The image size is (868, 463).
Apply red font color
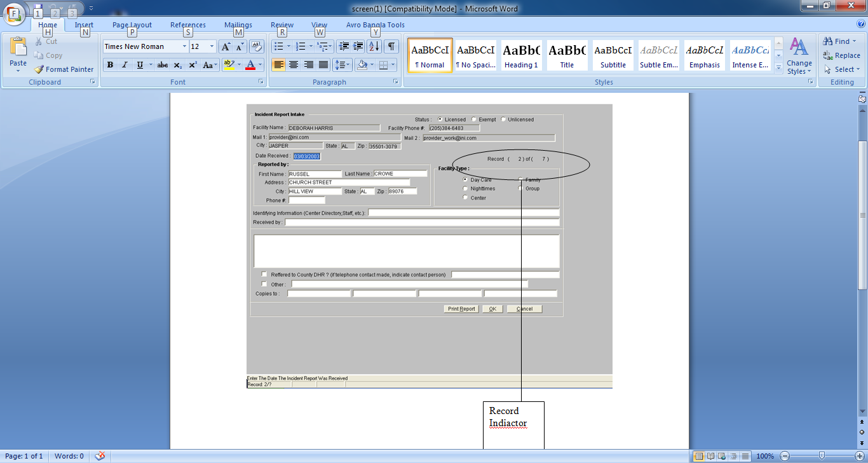point(250,65)
